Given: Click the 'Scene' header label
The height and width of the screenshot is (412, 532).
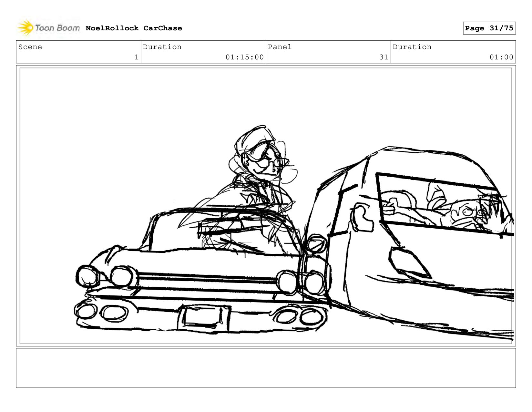Looking at the screenshot, I should pos(30,47).
